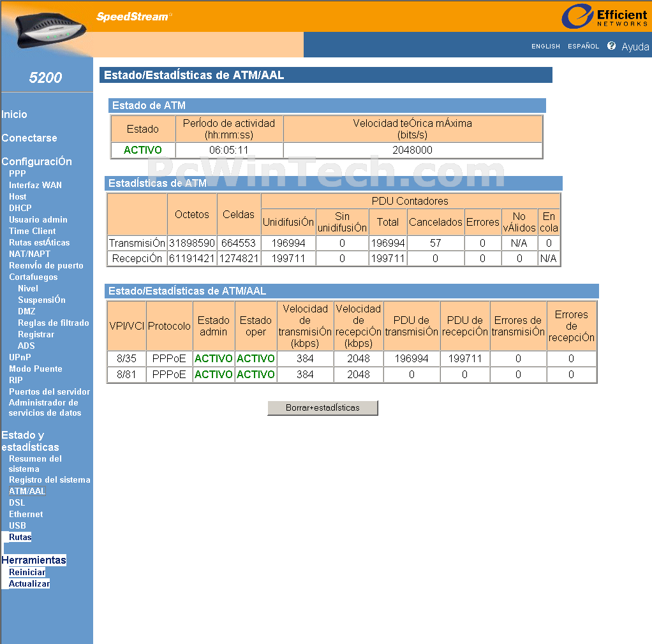Click the Efficient Networks logo
This screenshot has height=644, width=652.
tap(605, 16)
